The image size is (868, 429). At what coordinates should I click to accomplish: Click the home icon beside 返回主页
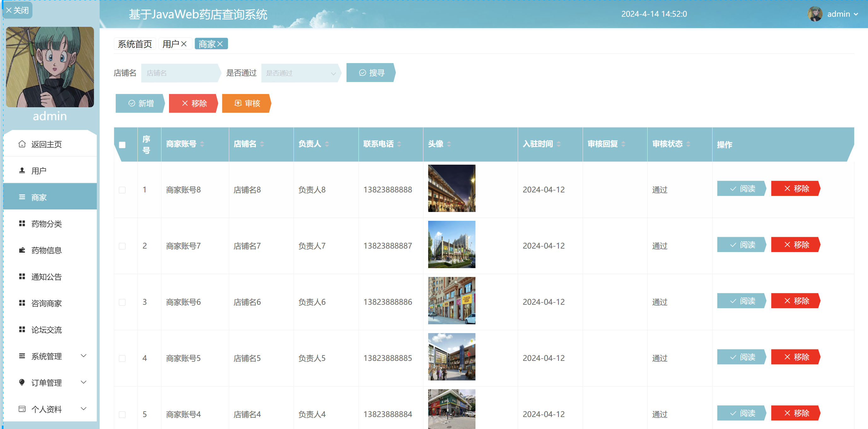[x=22, y=144]
